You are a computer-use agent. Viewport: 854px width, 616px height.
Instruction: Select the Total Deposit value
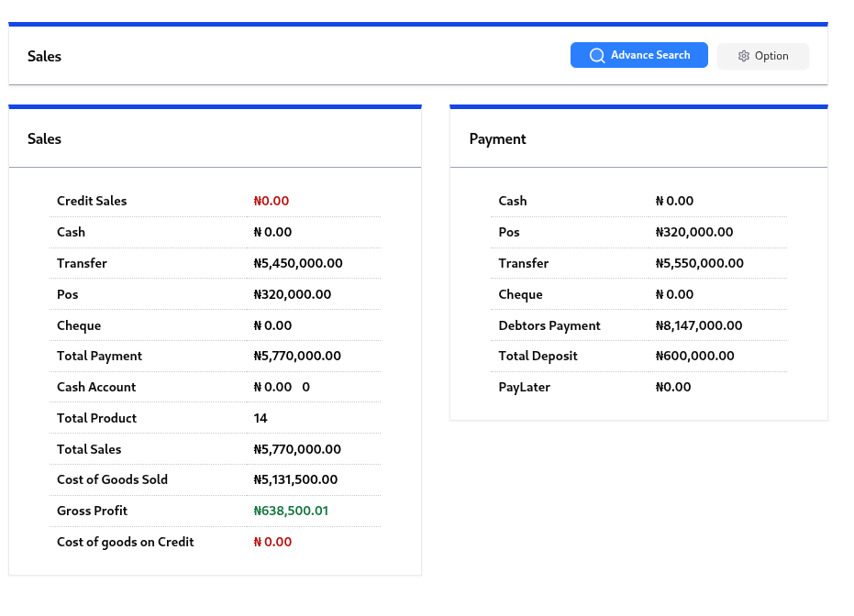(x=695, y=356)
